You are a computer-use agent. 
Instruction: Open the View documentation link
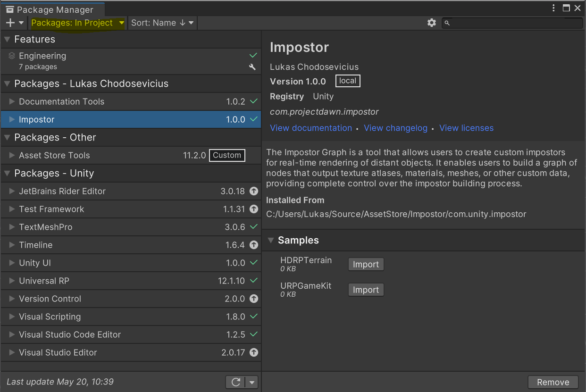tap(311, 128)
